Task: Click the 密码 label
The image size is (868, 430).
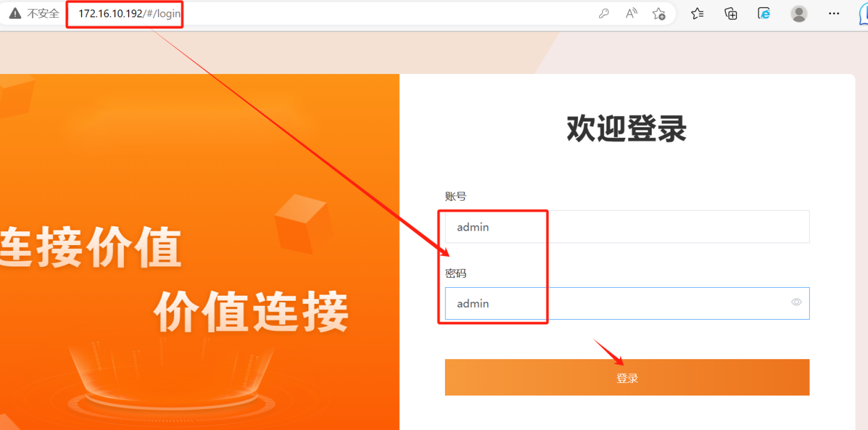Action: point(456,273)
